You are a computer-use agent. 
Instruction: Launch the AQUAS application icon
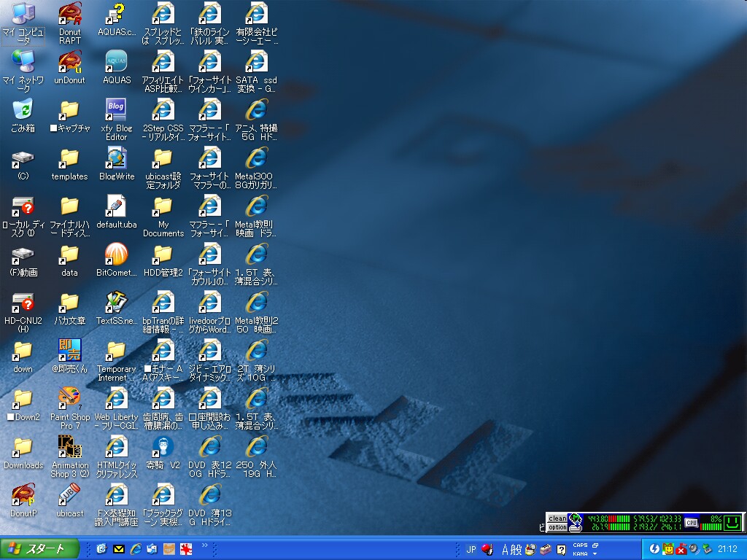[116, 68]
